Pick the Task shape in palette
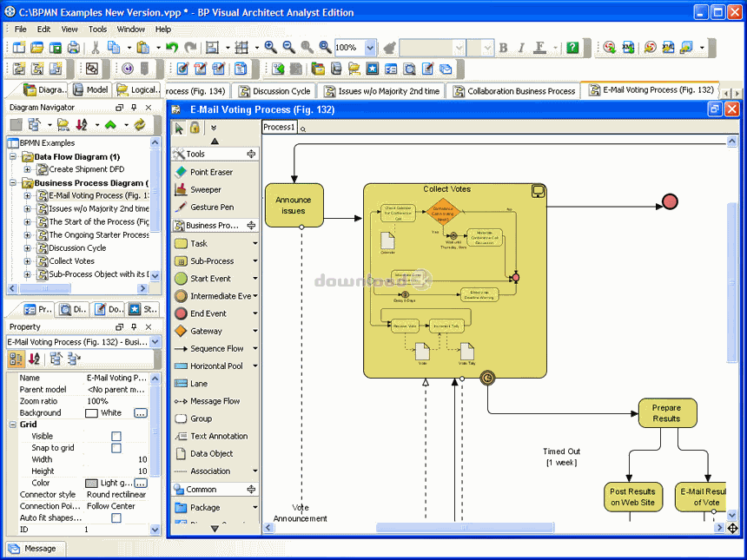This screenshot has height=560, width=747. pos(199,243)
